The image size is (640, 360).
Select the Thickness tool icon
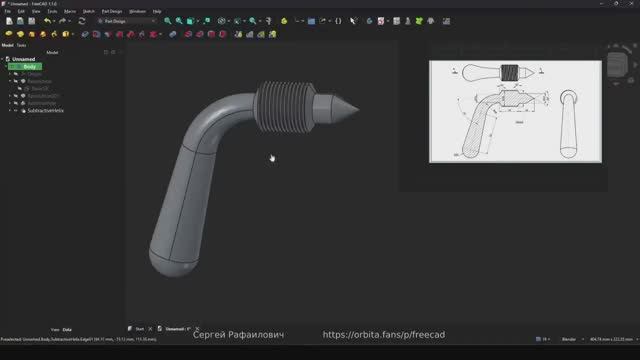point(222,34)
